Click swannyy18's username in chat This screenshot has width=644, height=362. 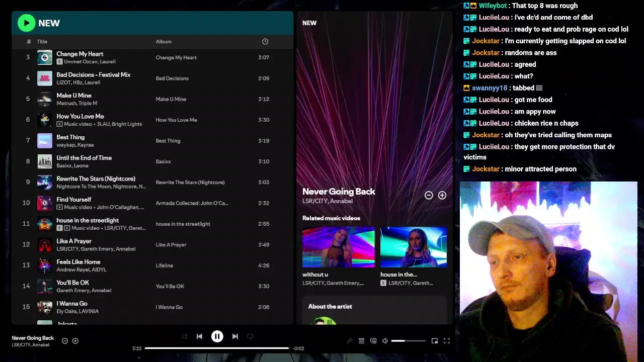click(490, 88)
